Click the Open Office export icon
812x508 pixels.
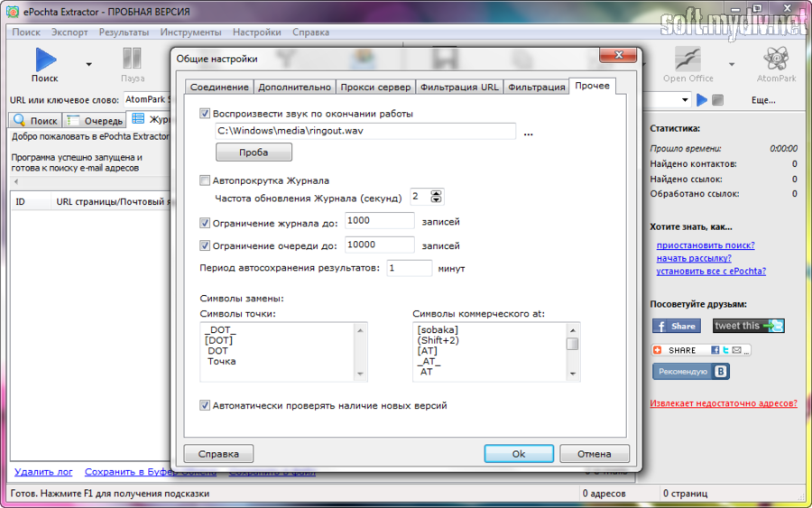point(687,59)
